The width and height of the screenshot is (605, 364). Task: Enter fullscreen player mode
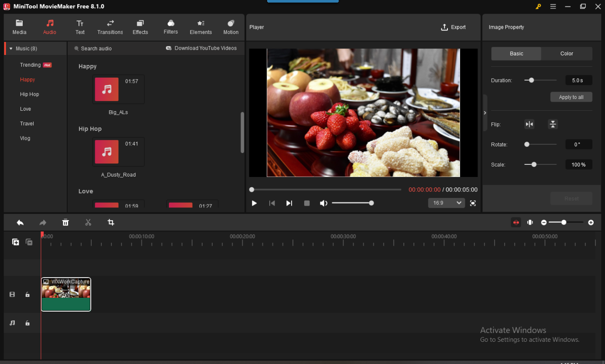pos(473,203)
